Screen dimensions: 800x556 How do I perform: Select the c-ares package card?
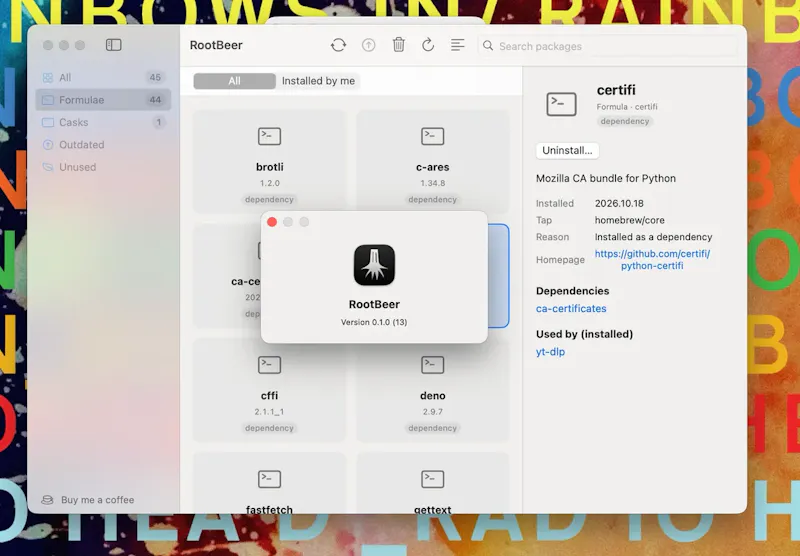tap(433, 162)
